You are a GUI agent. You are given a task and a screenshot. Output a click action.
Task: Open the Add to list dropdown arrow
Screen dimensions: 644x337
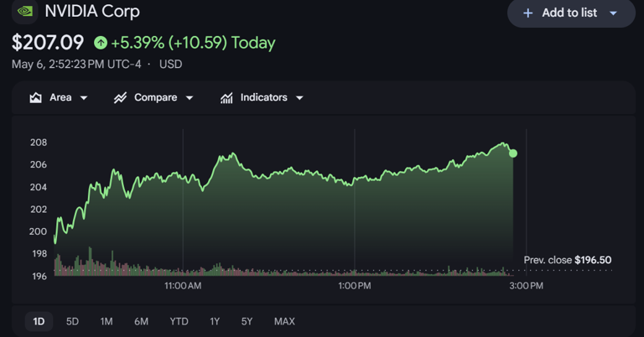point(613,13)
